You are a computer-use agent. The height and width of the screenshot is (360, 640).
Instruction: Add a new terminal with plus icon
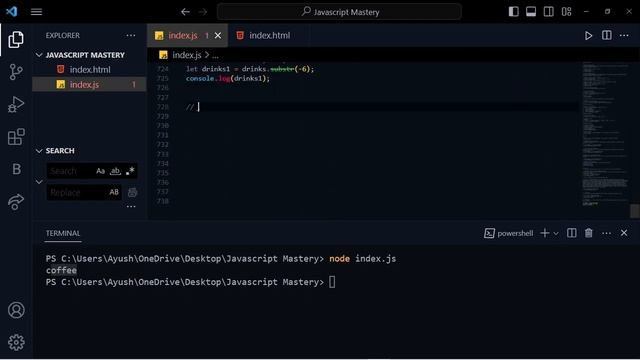544,233
